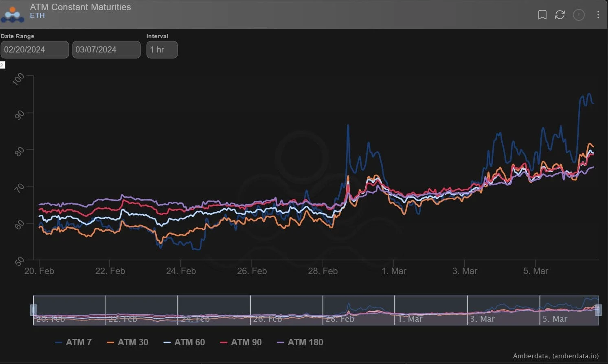Viewport: 608px width, 364px height.
Task: Click the bookmark icon in the header
Action: pyautogui.click(x=542, y=15)
